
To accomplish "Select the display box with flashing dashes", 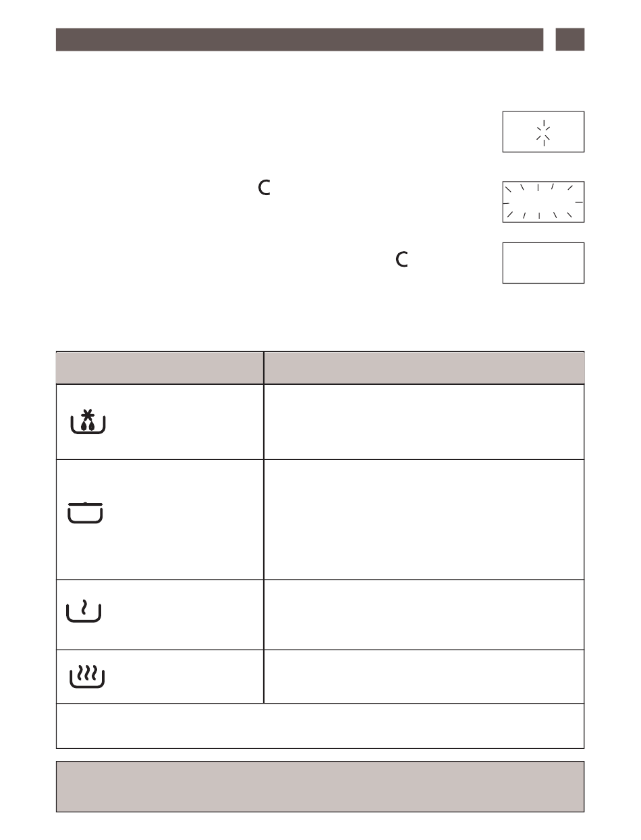I will tap(543, 202).
